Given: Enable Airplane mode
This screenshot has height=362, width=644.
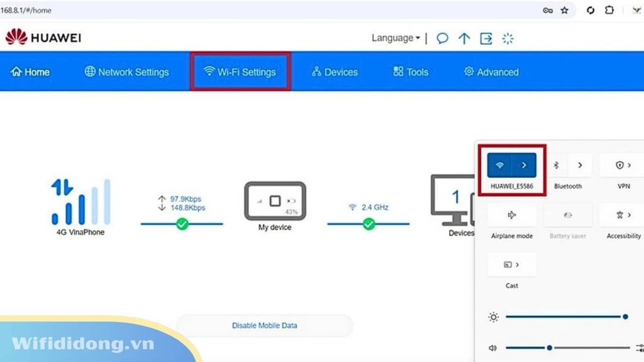Looking at the screenshot, I should point(511,214).
